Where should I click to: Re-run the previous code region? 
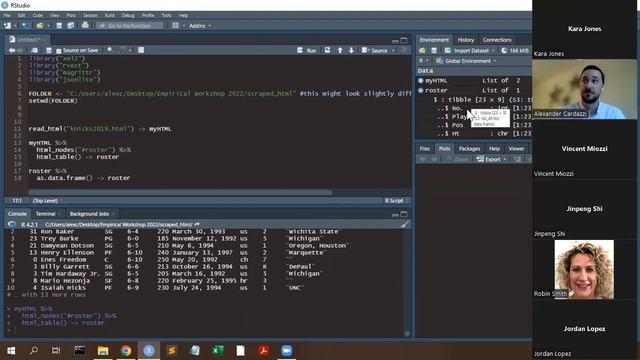click(327, 50)
